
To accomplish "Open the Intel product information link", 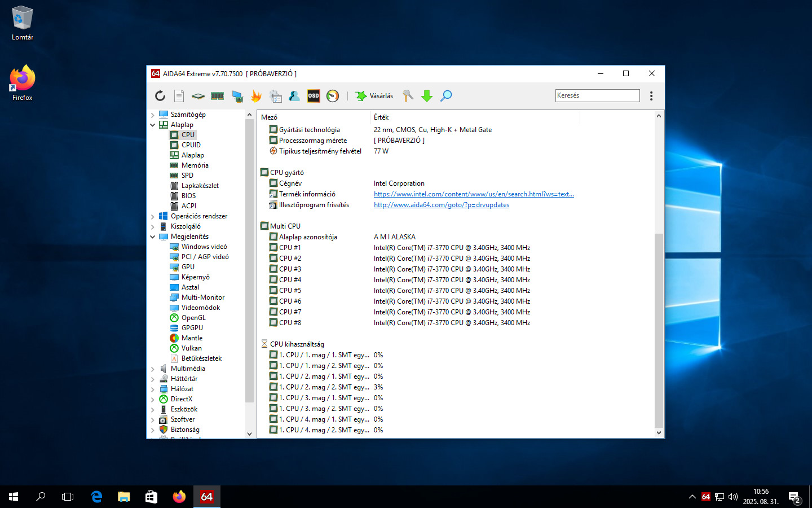I will [474, 194].
